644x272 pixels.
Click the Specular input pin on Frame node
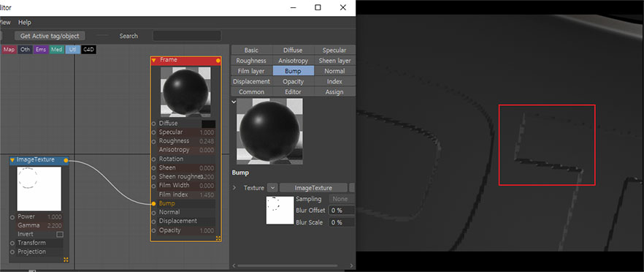click(153, 132)
